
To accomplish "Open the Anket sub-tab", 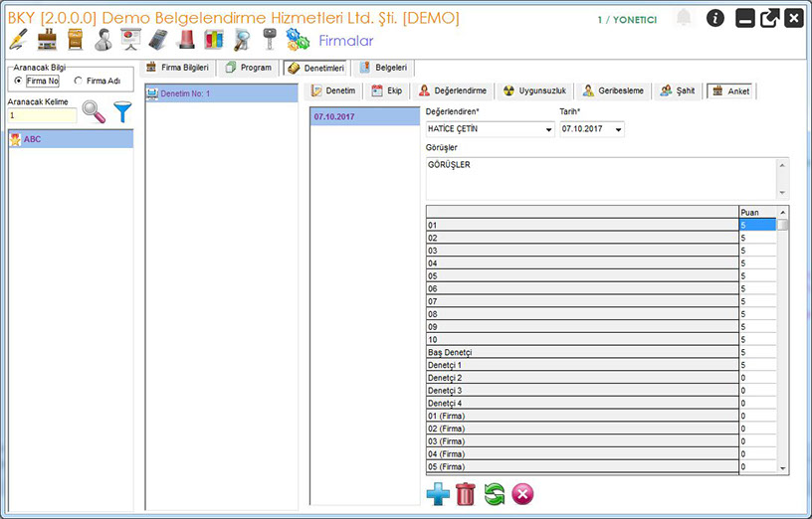I will (731, 91).
